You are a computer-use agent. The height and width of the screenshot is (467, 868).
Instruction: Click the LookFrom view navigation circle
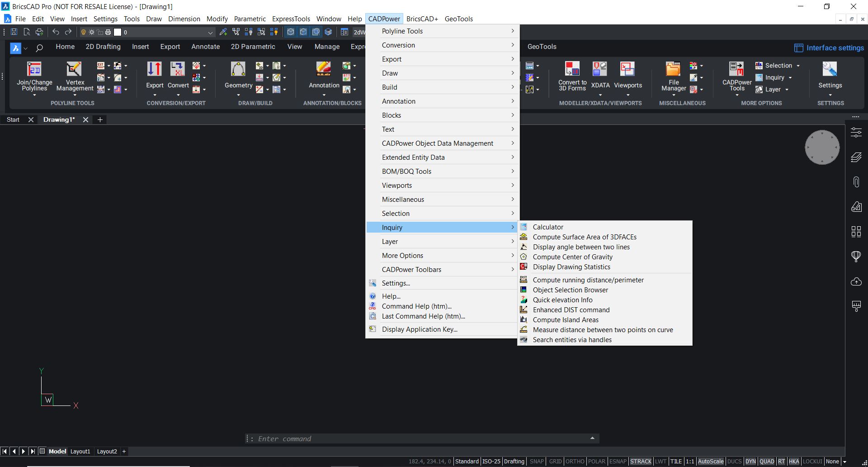click(x=822, y=147)
